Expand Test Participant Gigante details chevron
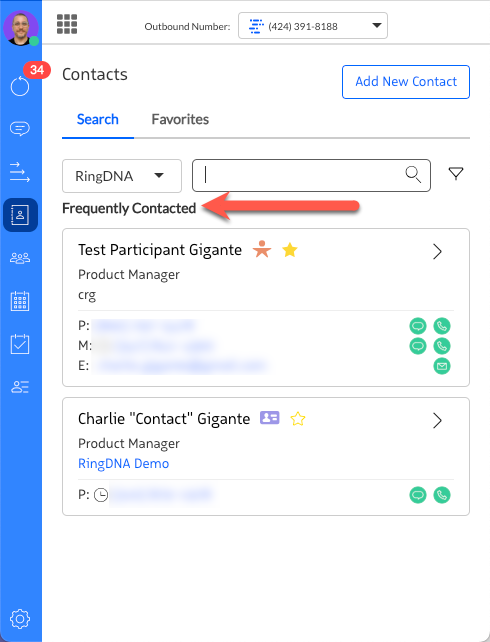The image size is (490, 642). (x=437, y=251)
